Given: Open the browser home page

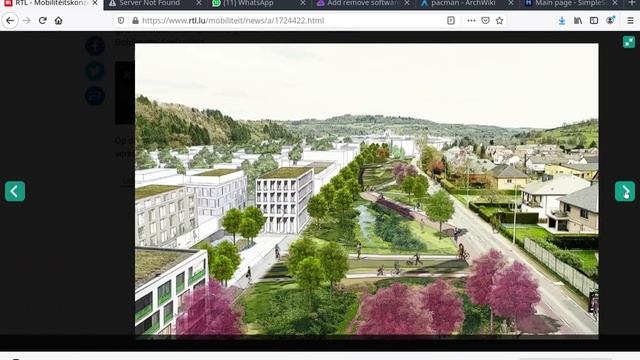Looking at the screenshot, I should [58, 20].
